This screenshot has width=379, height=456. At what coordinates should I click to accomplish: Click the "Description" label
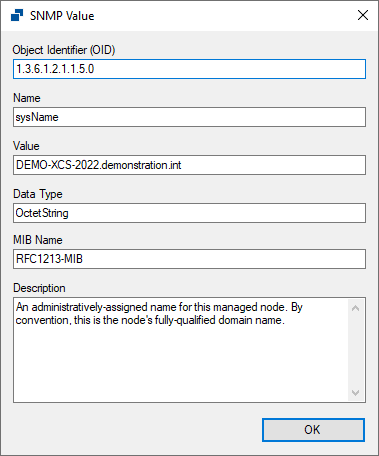tap(39, 288)
